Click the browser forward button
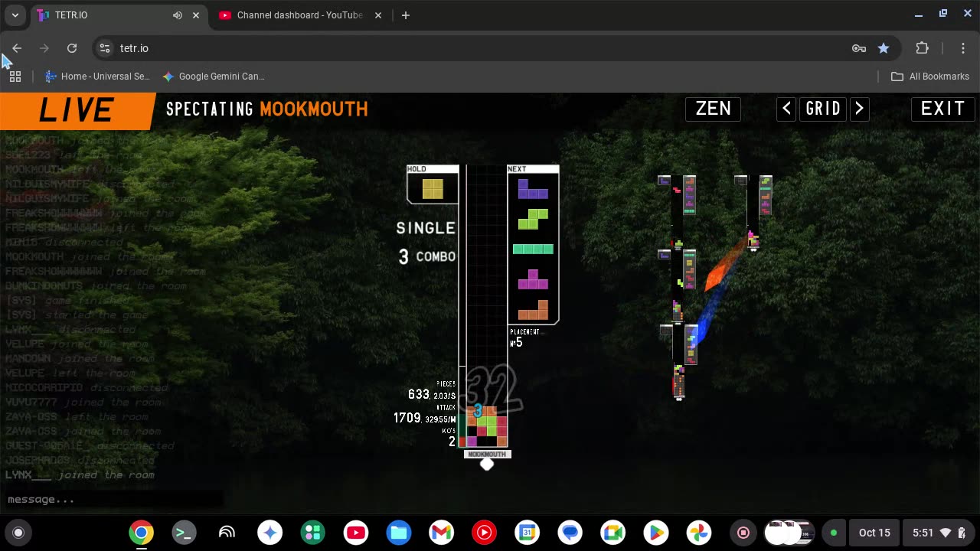Viewport: 980px width, 551px height. point(44,48)
